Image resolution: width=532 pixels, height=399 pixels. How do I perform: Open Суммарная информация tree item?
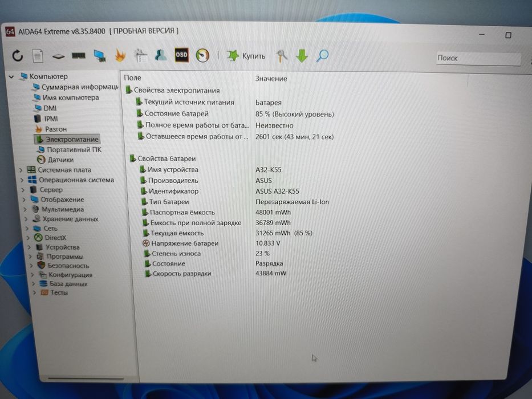point(80,87)
